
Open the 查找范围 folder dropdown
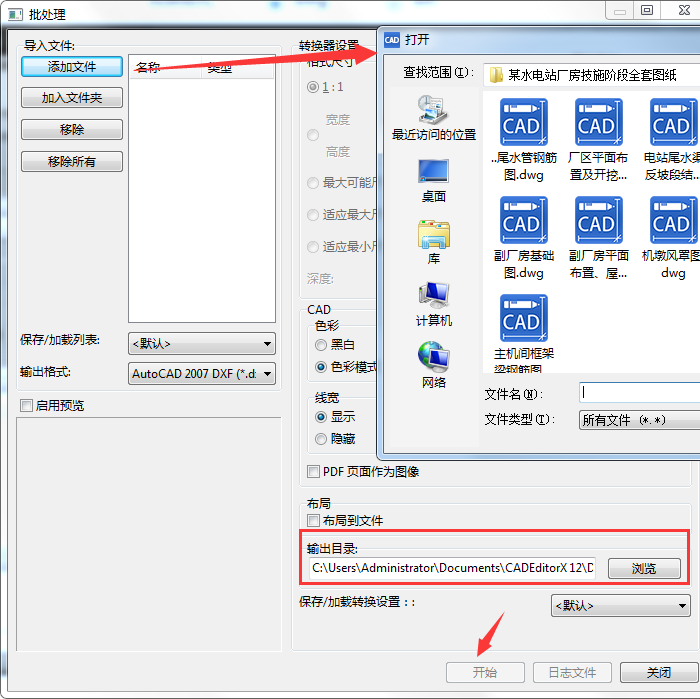click(592, 75)
